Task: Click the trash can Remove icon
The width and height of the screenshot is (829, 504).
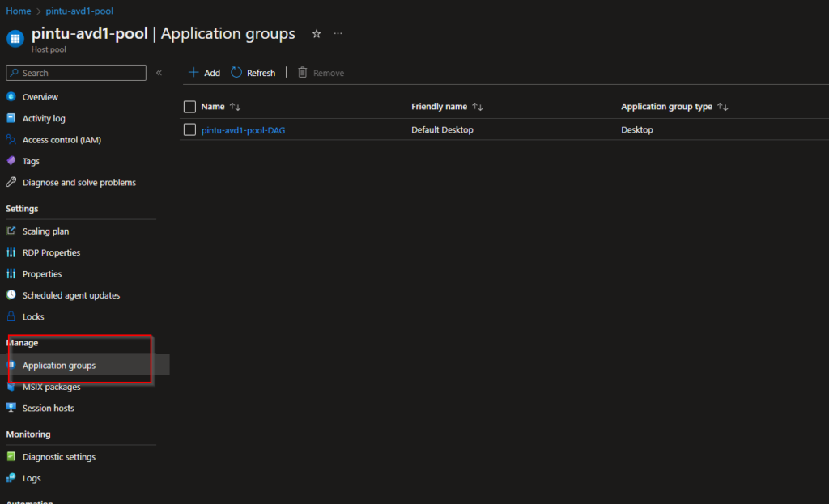Action: [303, 72]
